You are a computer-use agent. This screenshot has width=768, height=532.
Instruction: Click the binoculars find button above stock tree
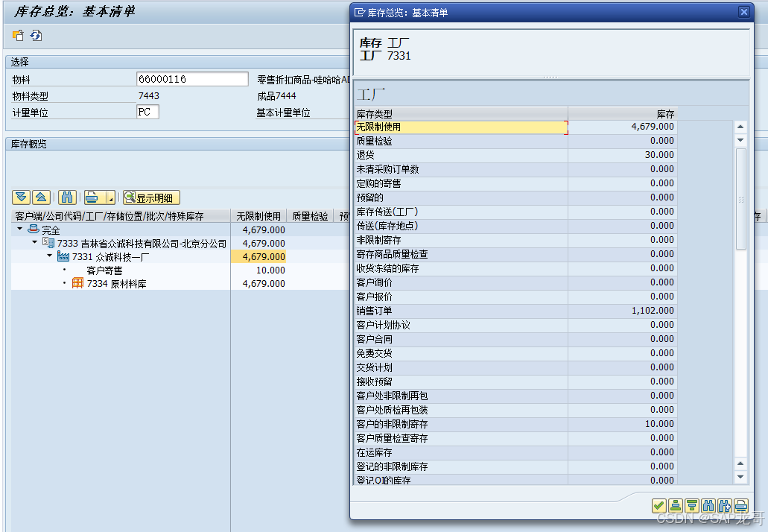pyautogui.click(x=67, y=197)
